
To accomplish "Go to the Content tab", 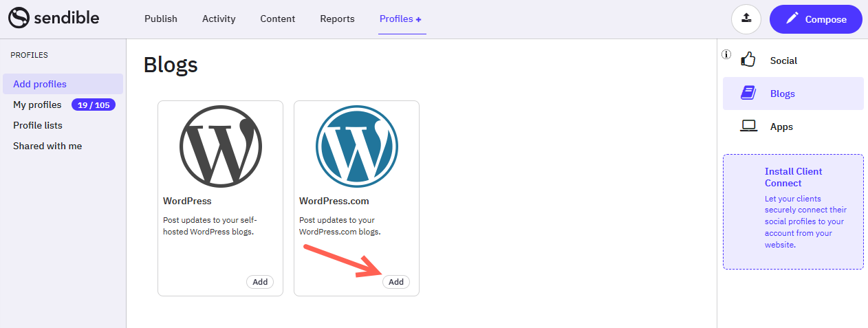I will [278, 19].
